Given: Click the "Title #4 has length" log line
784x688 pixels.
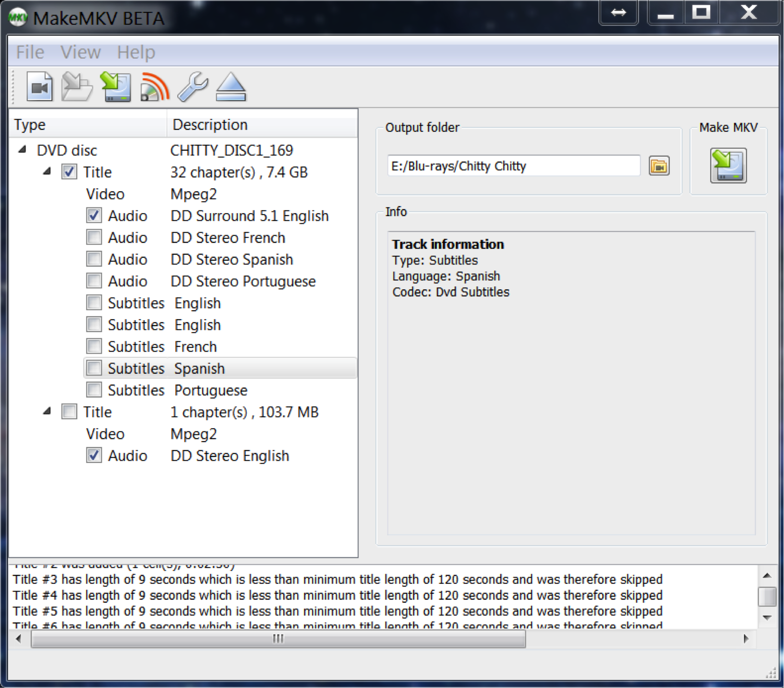Looking at the screenshot, I should pos(337,595).
